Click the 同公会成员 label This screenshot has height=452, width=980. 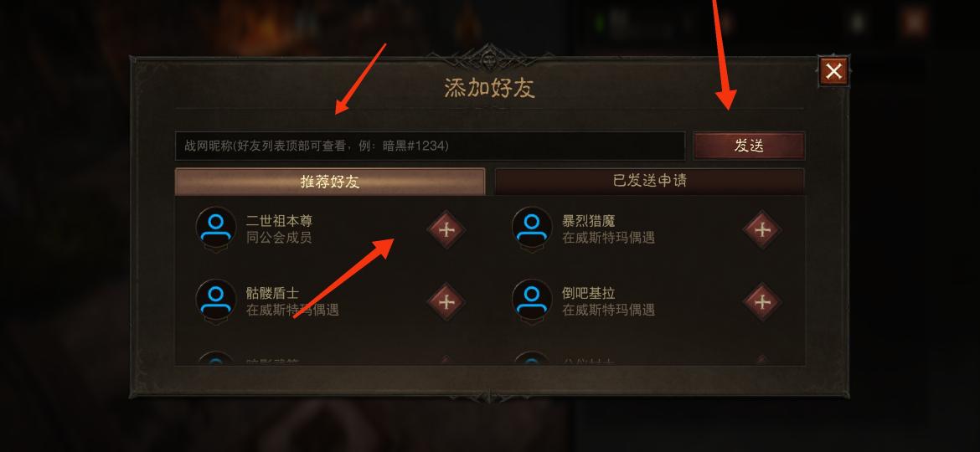click(x=279, y=238)
